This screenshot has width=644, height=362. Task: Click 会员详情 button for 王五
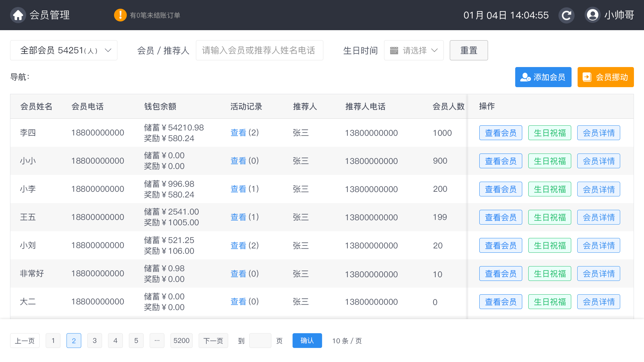click(x=598, y=218)
